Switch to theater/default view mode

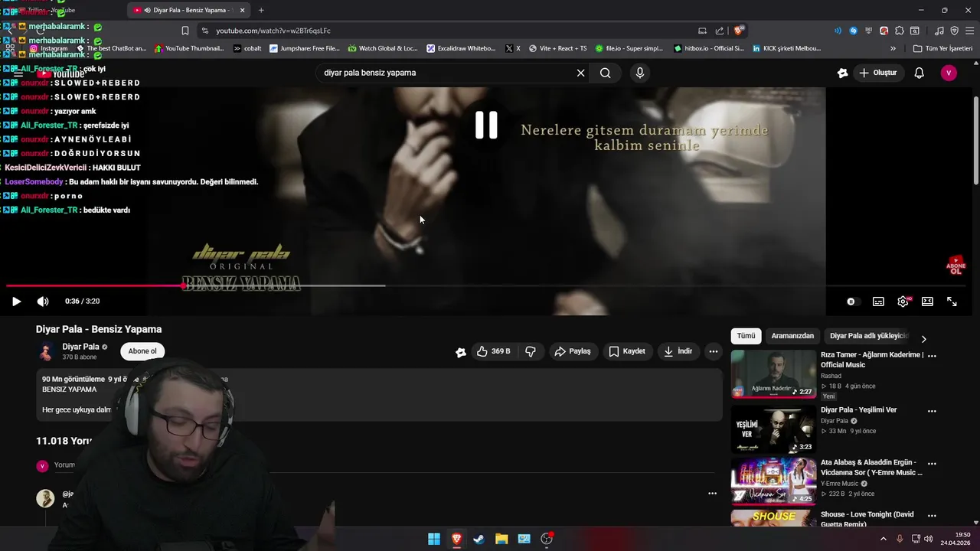[x=927, y=302]
